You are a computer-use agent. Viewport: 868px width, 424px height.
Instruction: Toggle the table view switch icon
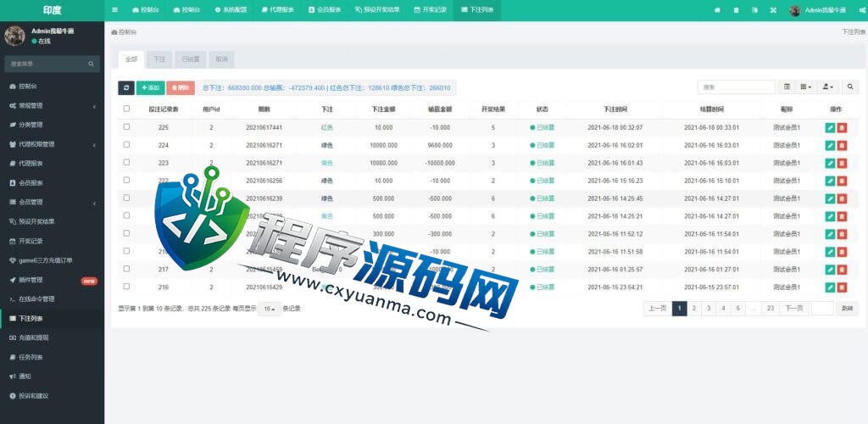click(x=787, y=86)
